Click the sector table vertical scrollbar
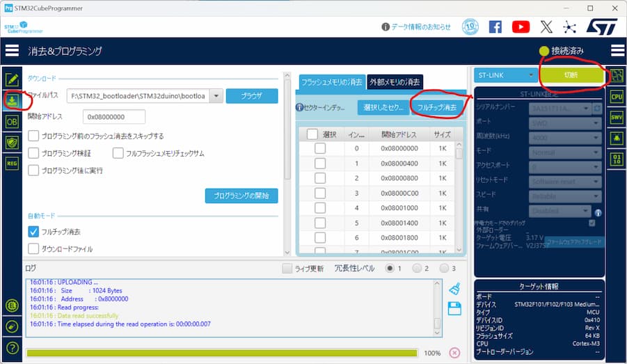Screen dimensions: 627x364 459,197
